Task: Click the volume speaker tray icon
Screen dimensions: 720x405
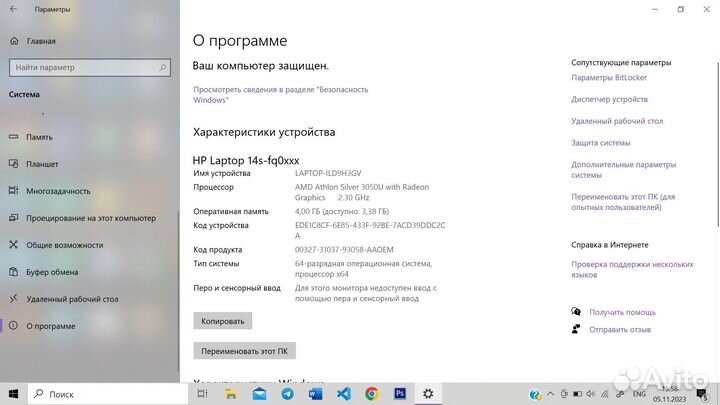Action: pos(591,394)
